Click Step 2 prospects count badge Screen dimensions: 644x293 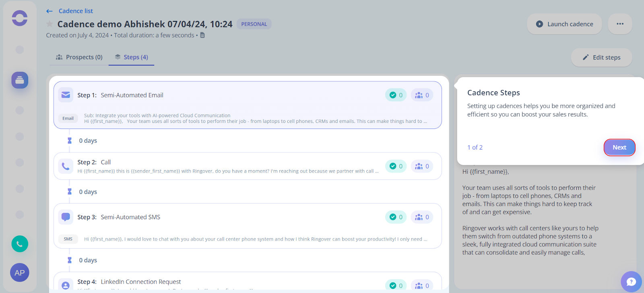click(422, 166)
